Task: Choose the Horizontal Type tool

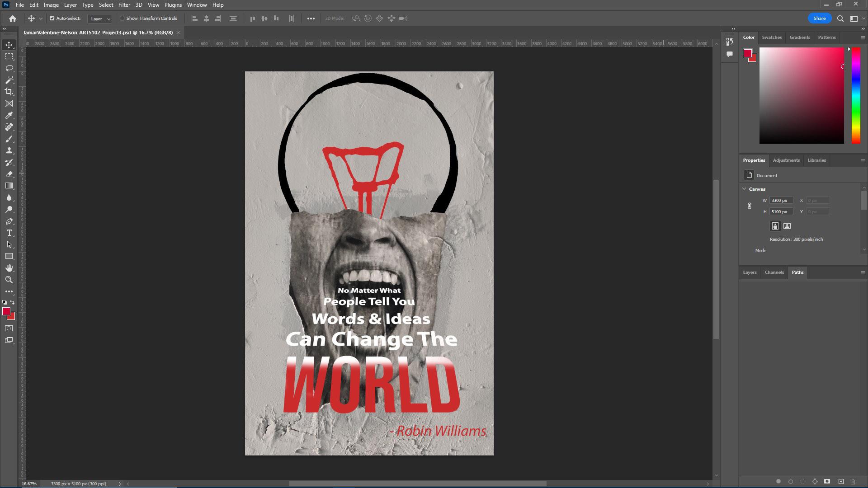Action: point(9,233)
